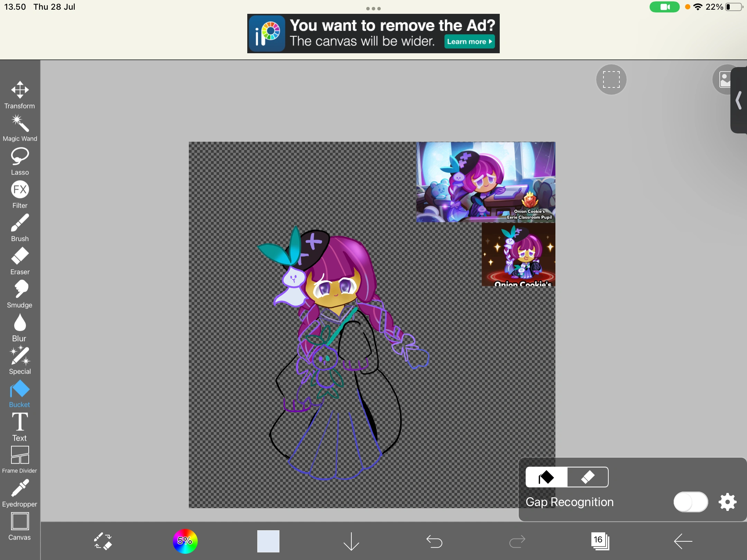Viewport: 747px width, 560px height.
Task: Tap Learn more on the ad banner
Action: click(x=469, y=41)
